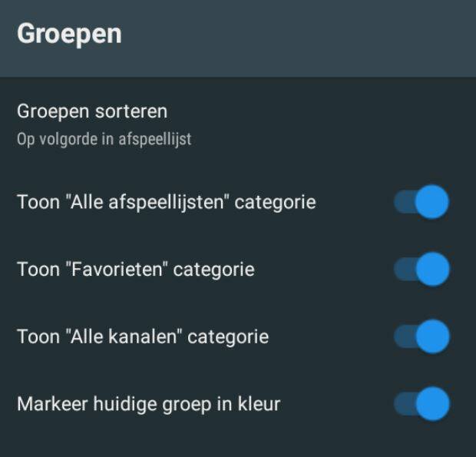
Task: Click dark track left of "Alle afspeellijsten" knob
Action: tap(403, 203)
